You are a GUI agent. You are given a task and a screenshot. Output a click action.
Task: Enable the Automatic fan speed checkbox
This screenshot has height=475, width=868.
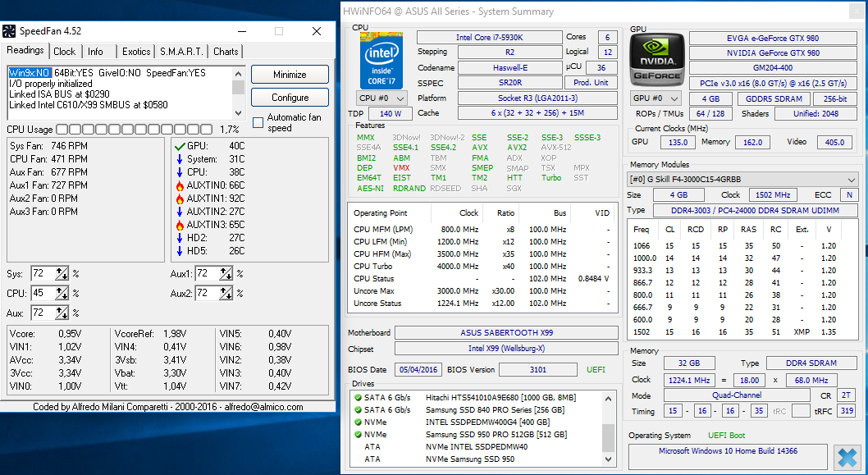coord(258,123)
